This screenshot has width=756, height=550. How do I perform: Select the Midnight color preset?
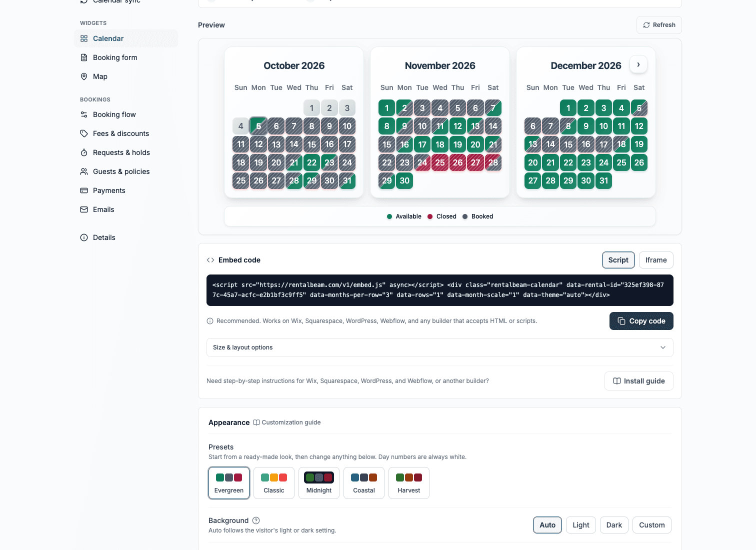tap(319, 483)
